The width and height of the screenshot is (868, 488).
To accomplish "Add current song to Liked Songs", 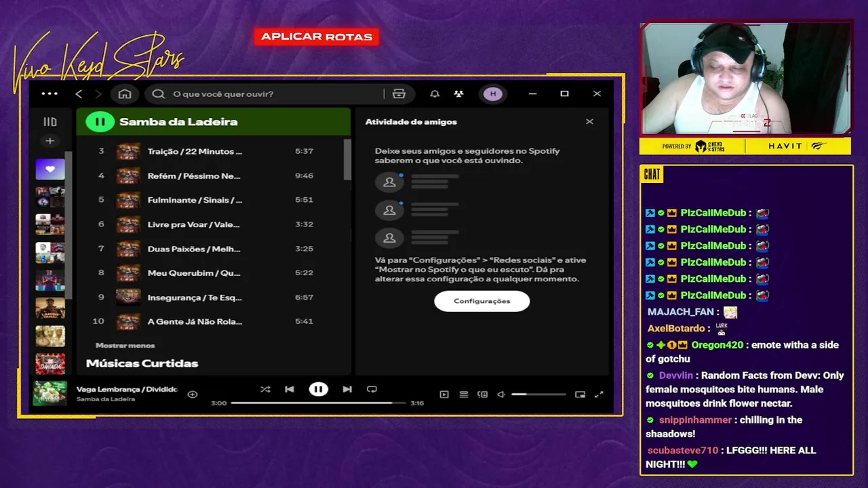I will coord(193,394).
